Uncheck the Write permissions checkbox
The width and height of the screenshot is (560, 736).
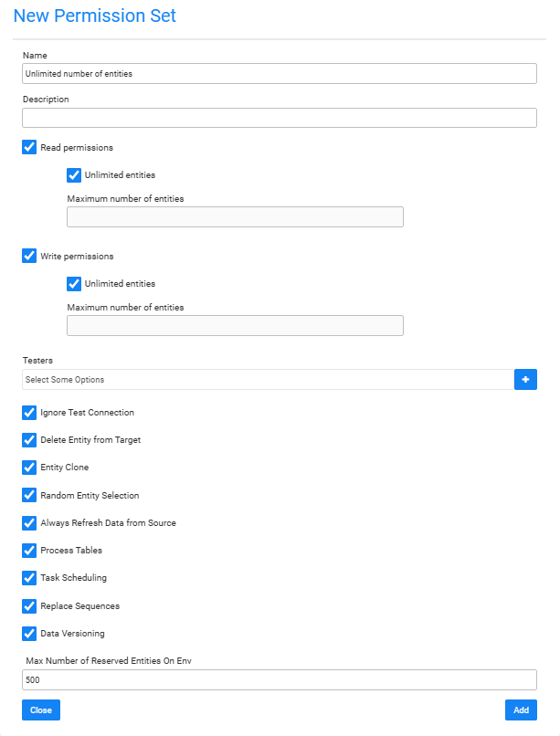click(28, 256)
